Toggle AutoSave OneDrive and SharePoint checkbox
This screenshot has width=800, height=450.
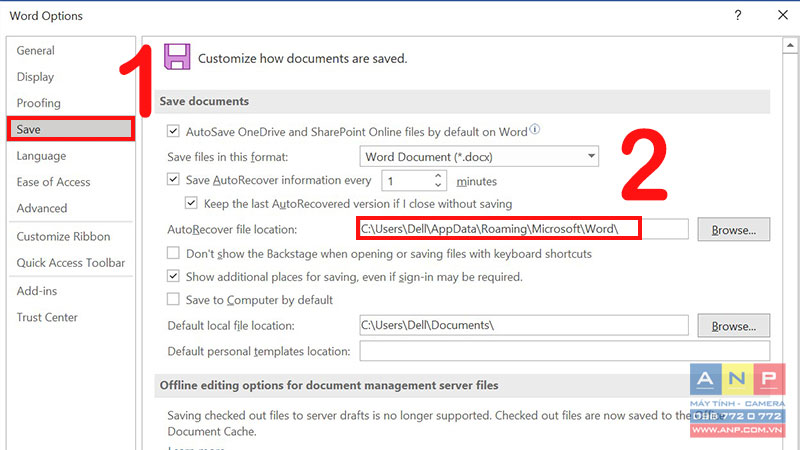[x=173, y=132]
